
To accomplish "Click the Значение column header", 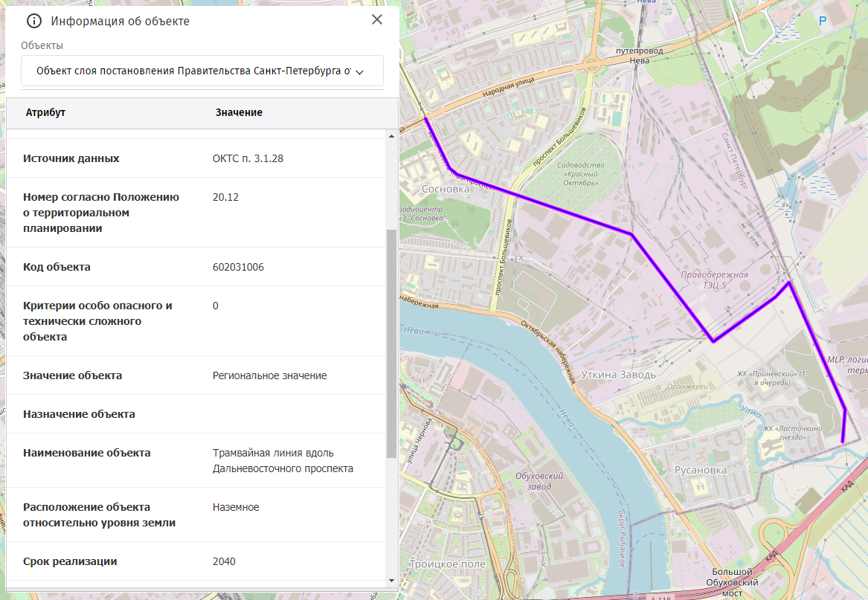I will [x=239, y=112].
